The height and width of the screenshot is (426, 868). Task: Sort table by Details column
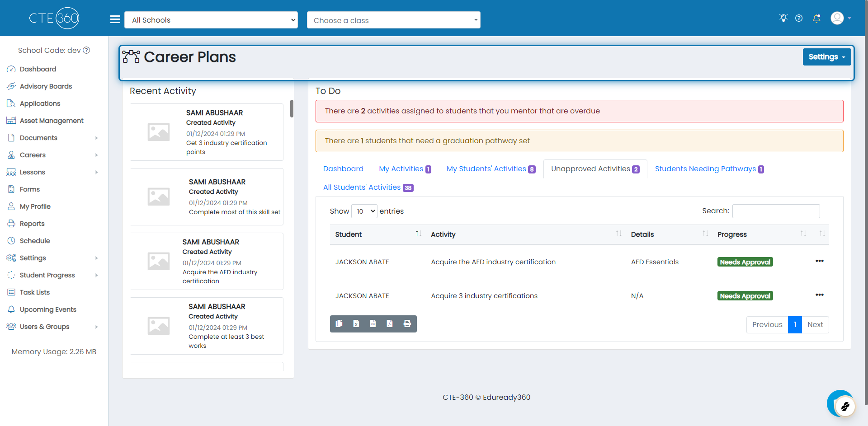(669, 234)
